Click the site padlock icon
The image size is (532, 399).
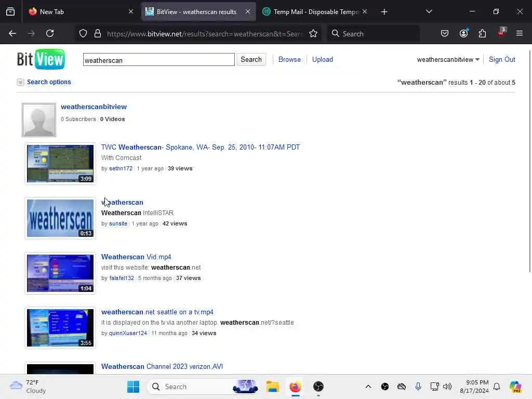98,33
